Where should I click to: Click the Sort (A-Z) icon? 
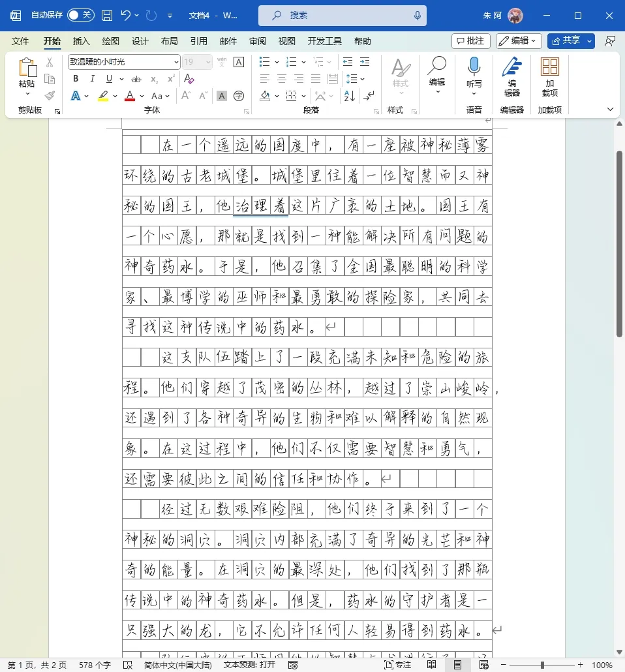pos(349,96)
